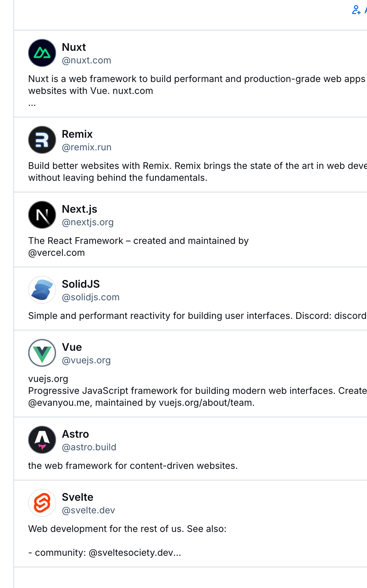Click the @astro.build handle
This screenshot has width=367, height=588.
pyautogui.click(x=89, y=447)
